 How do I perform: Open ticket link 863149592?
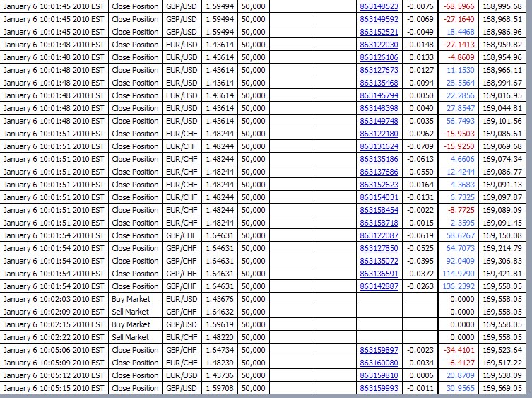(x=379, y=19)
